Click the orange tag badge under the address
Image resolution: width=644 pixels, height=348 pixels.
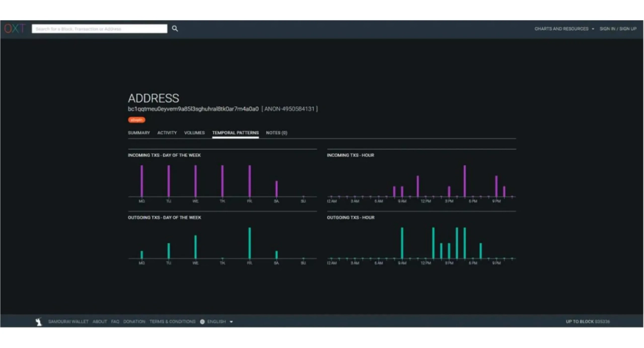pos(136,120)
